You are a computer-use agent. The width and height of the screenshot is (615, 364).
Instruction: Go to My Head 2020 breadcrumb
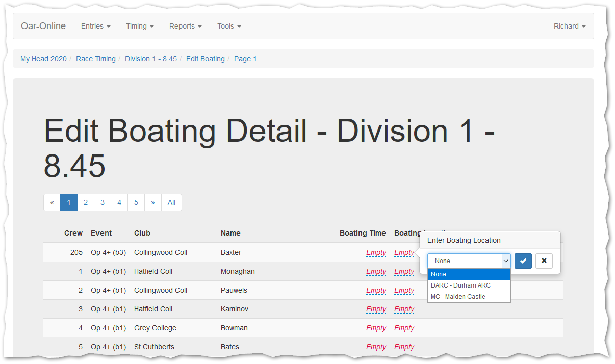coord(43,59)
